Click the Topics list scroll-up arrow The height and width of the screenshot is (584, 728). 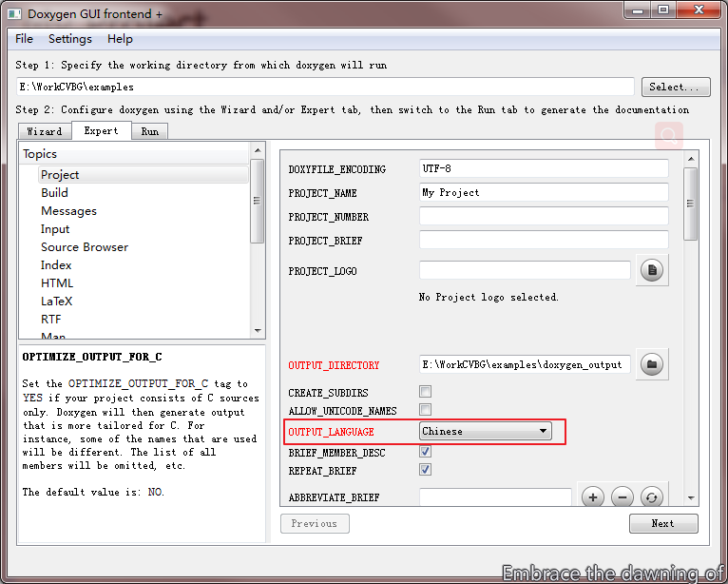point(258,150)
